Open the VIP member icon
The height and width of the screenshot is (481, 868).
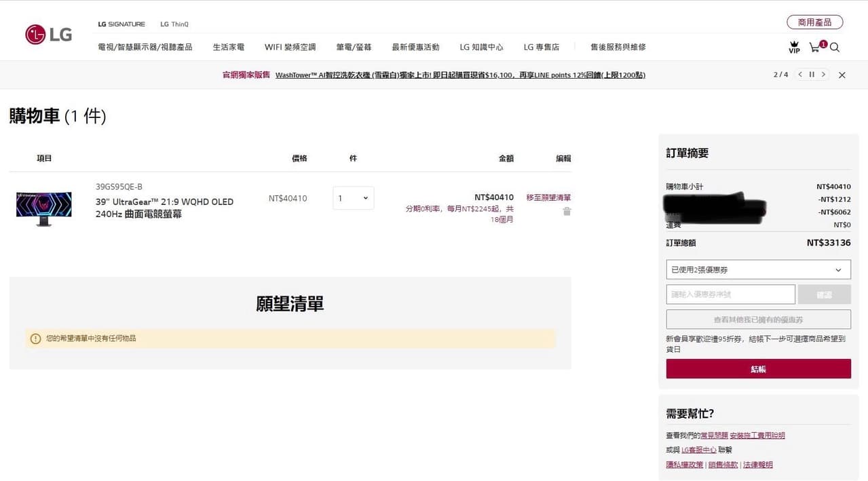pos(794,47)
